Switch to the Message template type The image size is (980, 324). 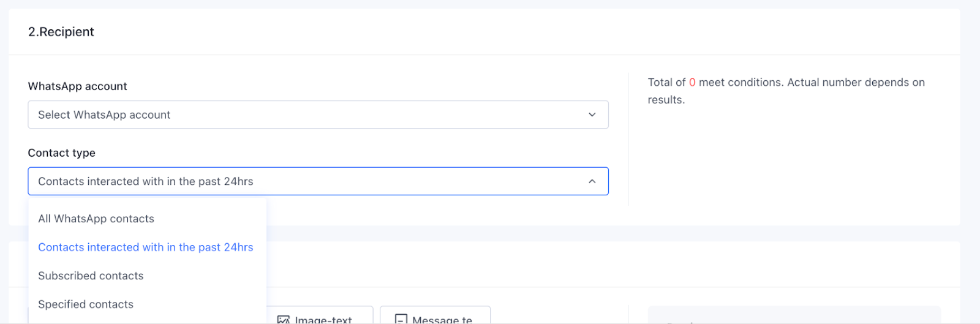click(x=442, y=319)
